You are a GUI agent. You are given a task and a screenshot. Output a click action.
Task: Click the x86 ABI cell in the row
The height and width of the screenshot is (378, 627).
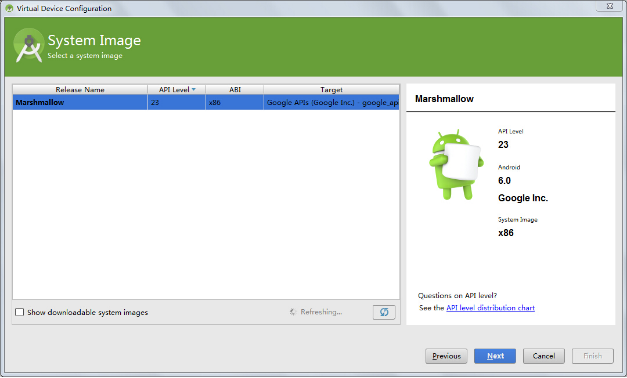234,102
